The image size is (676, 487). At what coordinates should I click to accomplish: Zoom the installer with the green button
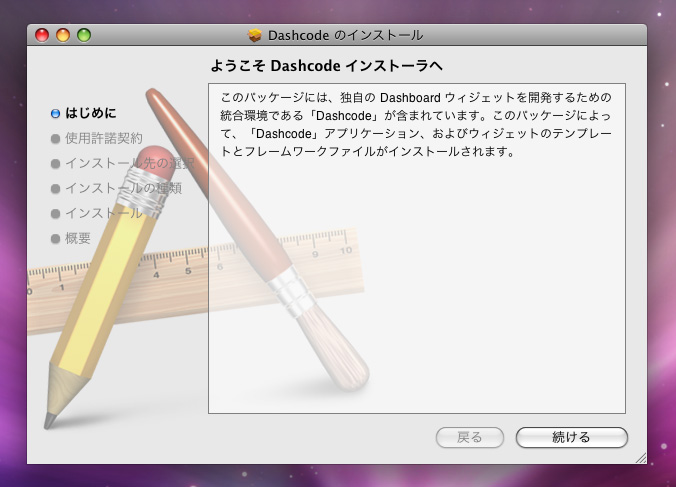click(84, 35)
